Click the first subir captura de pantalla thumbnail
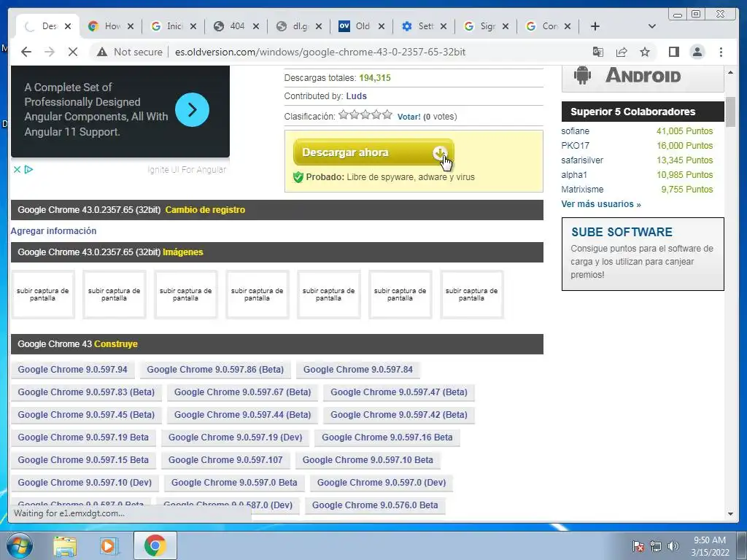 coord(43,295)
